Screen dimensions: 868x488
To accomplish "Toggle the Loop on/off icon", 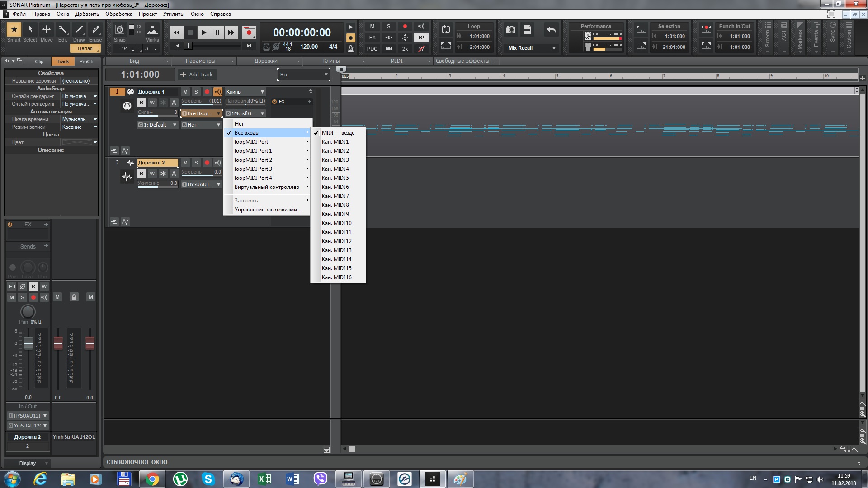I will coord(446,29).
